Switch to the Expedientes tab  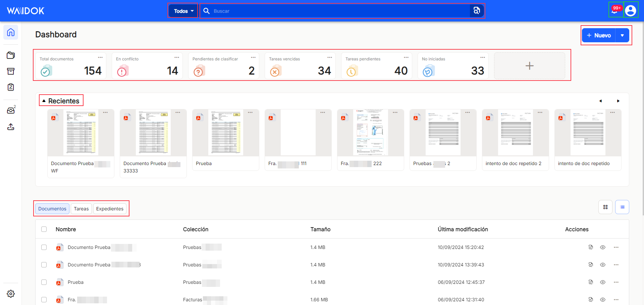tap(110, 209)
